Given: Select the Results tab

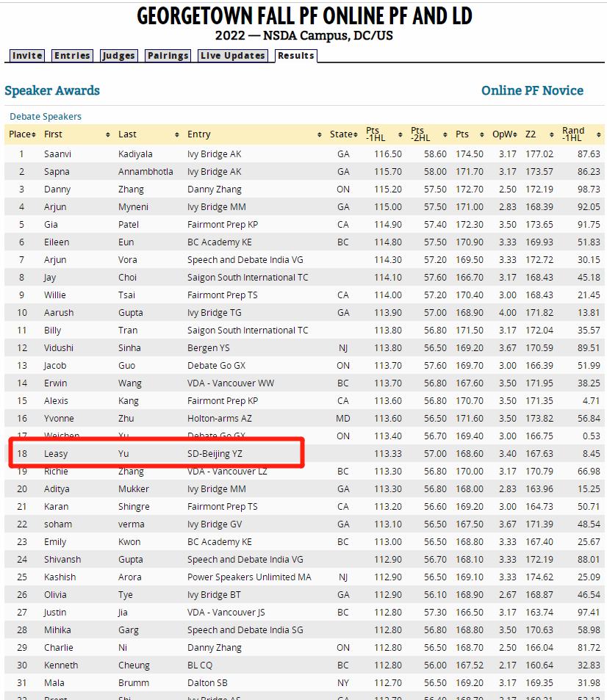Looking at the screenshot, I should (296, 56).
